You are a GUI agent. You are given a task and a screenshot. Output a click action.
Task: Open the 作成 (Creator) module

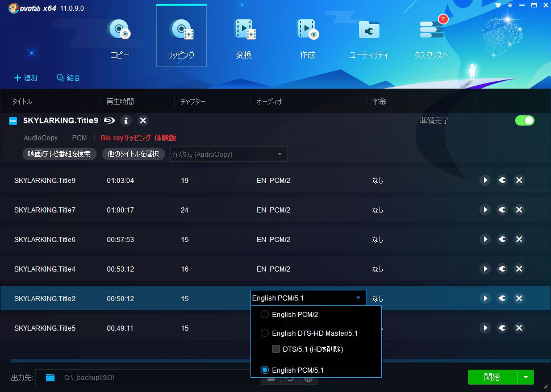[307, 39]
